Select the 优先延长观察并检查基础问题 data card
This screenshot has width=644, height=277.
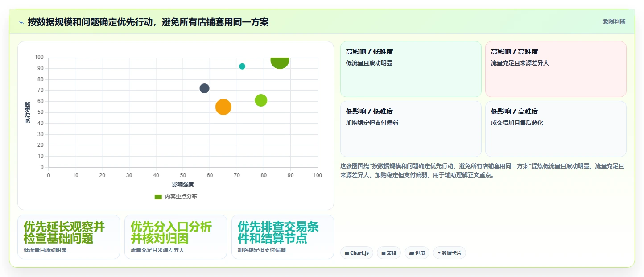[x=69, y=237]
